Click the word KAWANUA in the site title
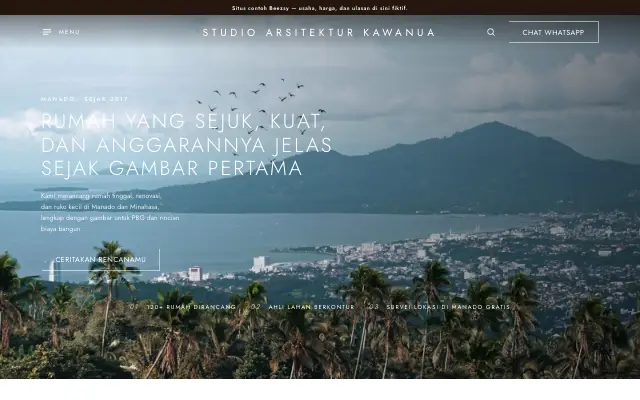The image size is (640, 400). coord(399,33)
